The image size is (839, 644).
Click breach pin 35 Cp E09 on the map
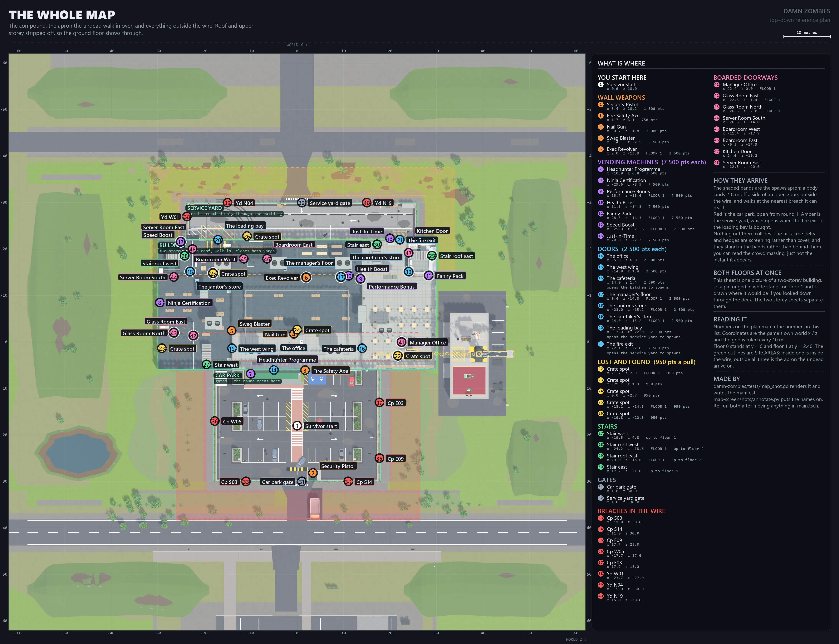(379, 458)
